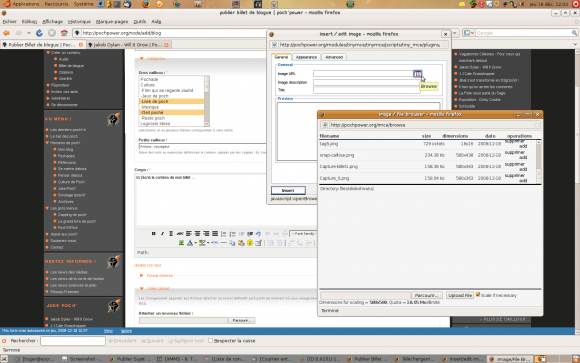Click the Italic icon in the editor toolbar
Screen dimensions: 580x363
162,233
